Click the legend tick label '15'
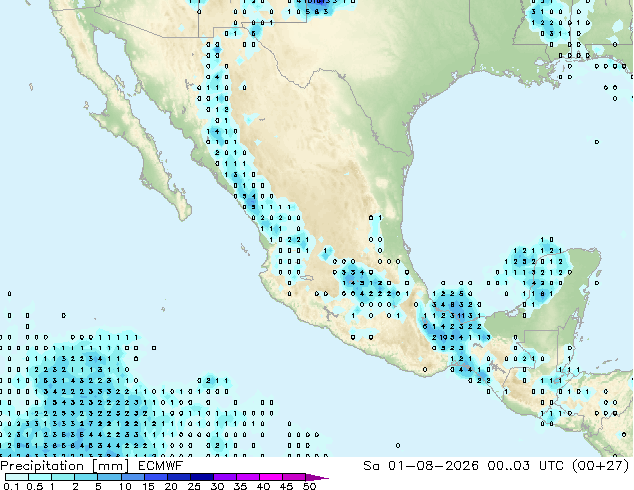The height and width of the screenshot is (490, 634). point(148,486)
